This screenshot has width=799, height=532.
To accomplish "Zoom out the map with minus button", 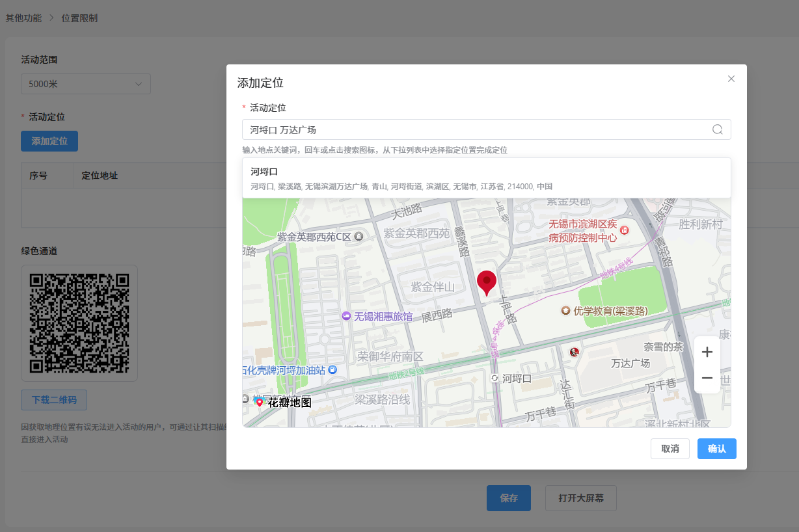I will click(707, 378).
